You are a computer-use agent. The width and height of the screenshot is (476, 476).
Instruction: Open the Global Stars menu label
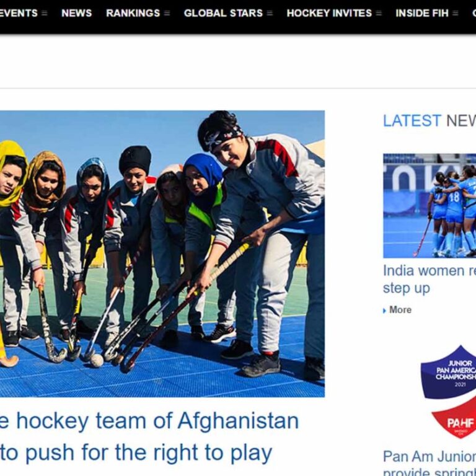223,13
